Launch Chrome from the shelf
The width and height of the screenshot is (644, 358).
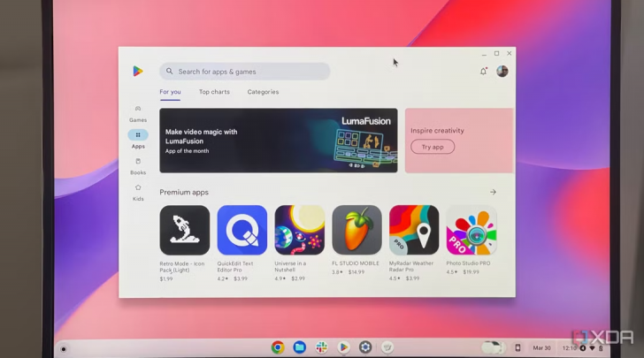(278, 347)
